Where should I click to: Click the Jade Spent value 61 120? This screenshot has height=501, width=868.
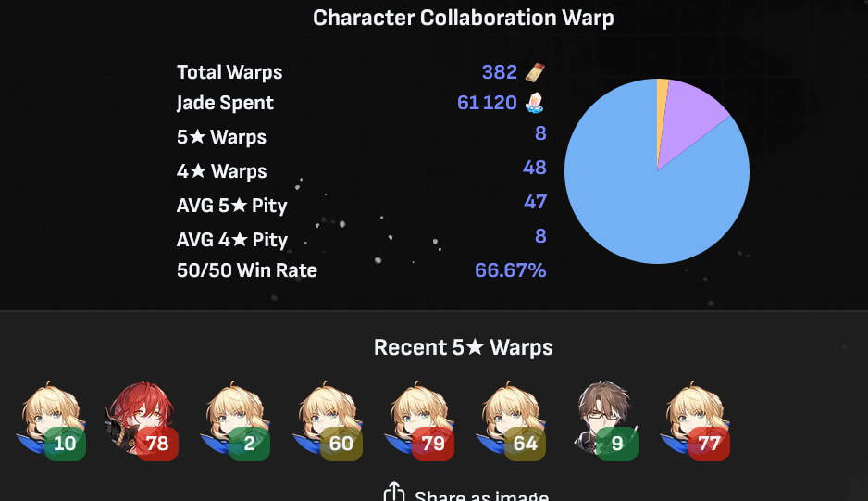(487, 103)
